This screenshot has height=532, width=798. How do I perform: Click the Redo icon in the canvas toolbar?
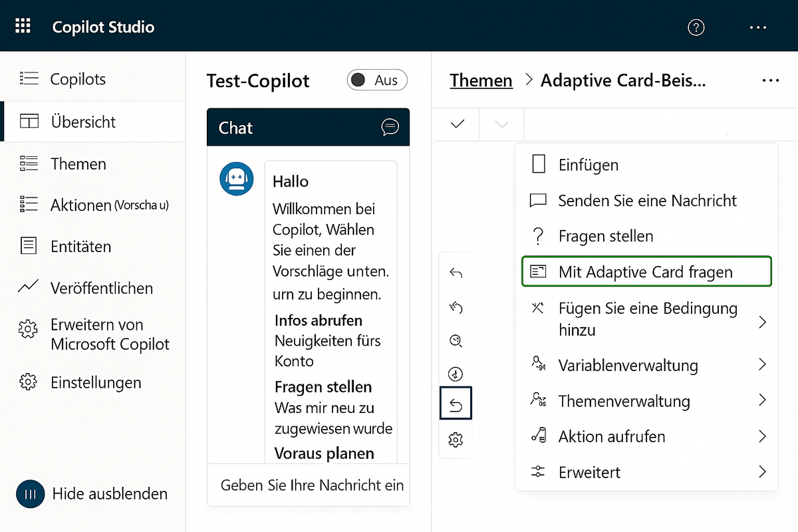pos(456,307)
